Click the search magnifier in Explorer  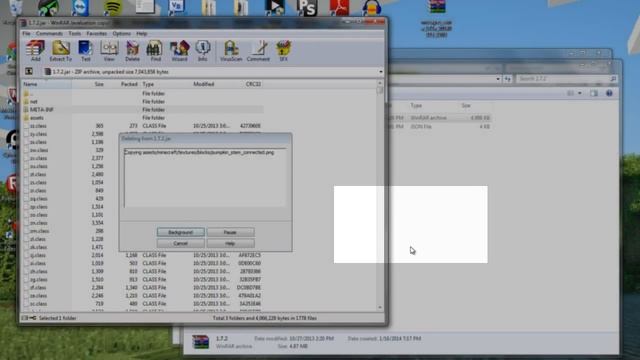[613, 78]
